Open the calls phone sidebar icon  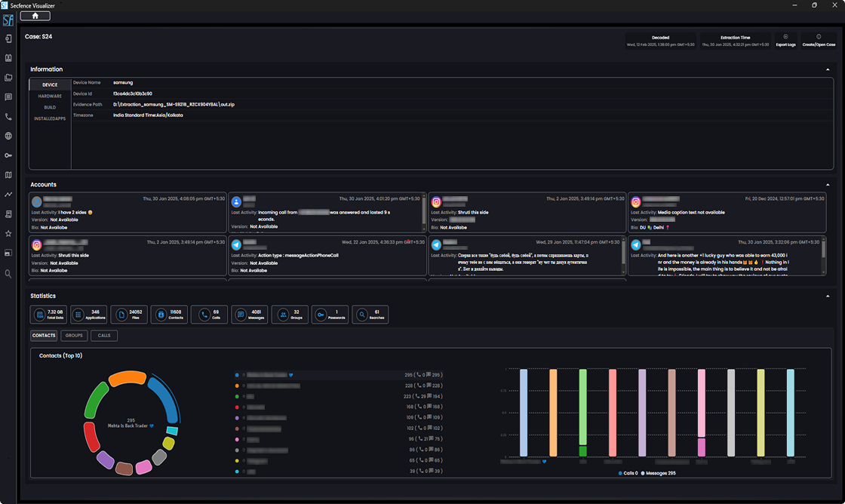tap(8, 116)
